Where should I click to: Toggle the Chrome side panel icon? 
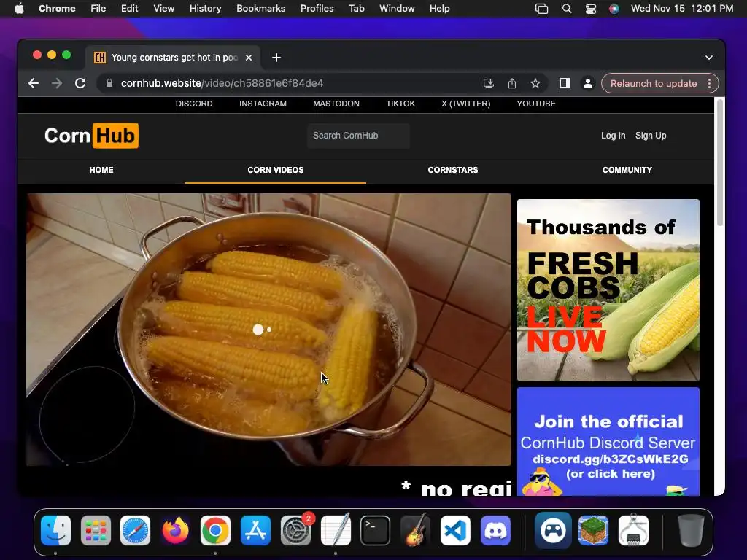click(x=565, y=83)
